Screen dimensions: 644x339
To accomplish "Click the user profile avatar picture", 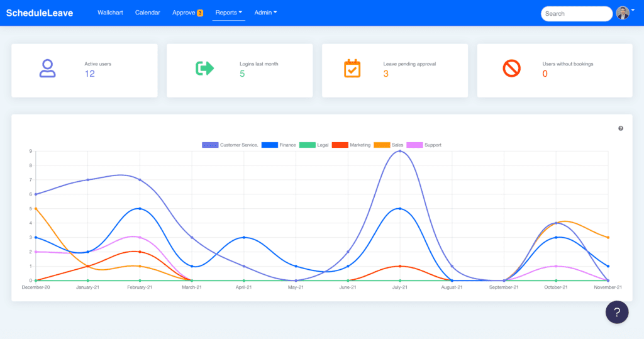I will [623, 13].
